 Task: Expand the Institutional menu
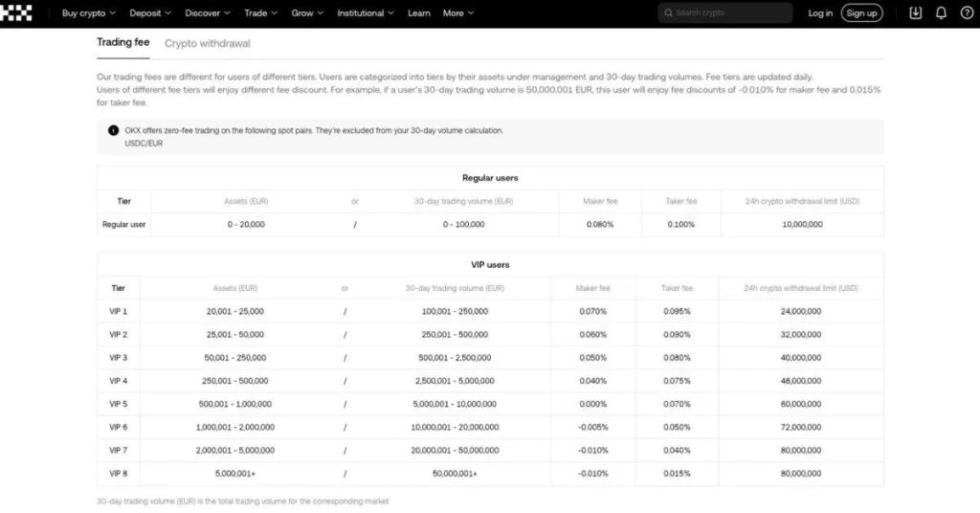365,13
